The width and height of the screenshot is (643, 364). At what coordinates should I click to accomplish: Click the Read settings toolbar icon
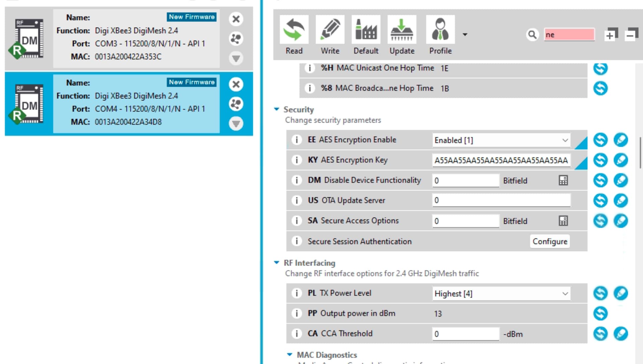pyautogui.click(x=294, y=30)
